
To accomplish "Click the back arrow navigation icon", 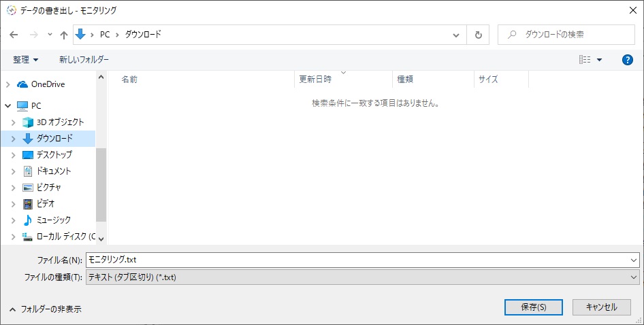I will click(x=14, y=35).
